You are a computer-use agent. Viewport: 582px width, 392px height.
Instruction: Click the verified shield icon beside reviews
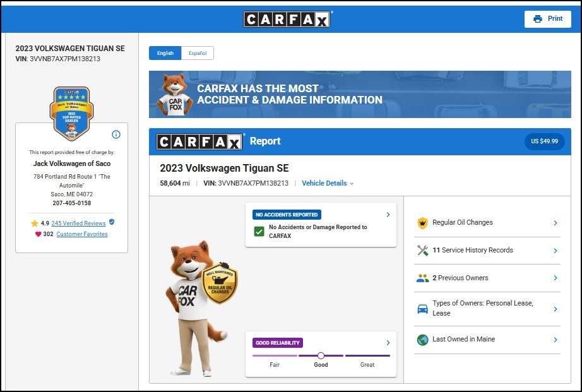tap(112, 222)
